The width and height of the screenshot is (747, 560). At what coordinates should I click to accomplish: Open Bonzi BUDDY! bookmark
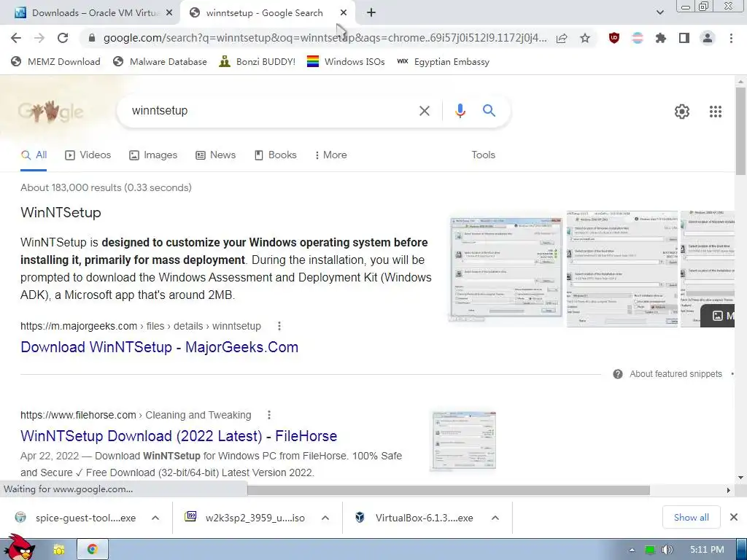click(x=258, y=62)
